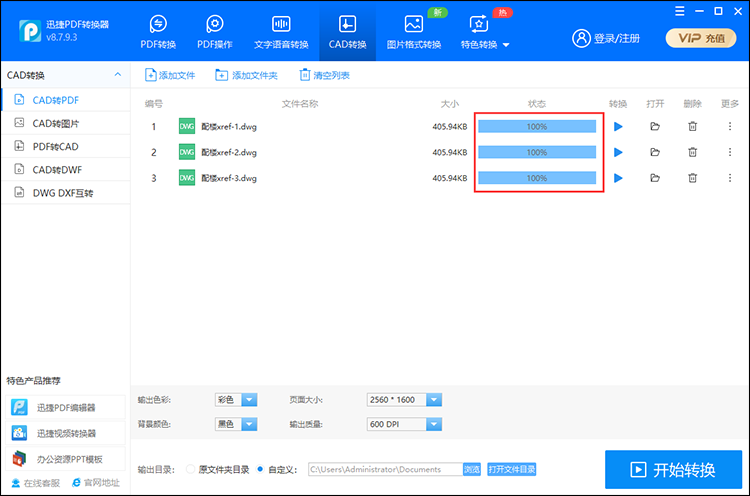Screen dimensions: 750x496
Task: Click the 大小 column header
Action: pyautogui.click(x=450, y=104)
